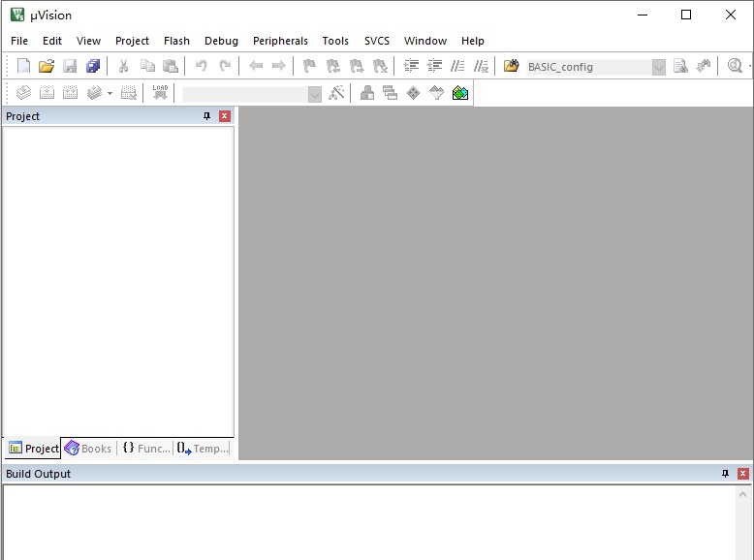Image resolution: width=754 pixels, height=560 pixels.
Task: Click the Translate file icon
Action: coord(23,92)
